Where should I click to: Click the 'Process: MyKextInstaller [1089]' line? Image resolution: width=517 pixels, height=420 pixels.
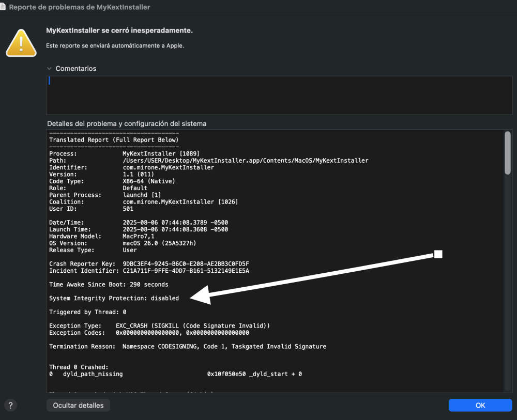124,153
